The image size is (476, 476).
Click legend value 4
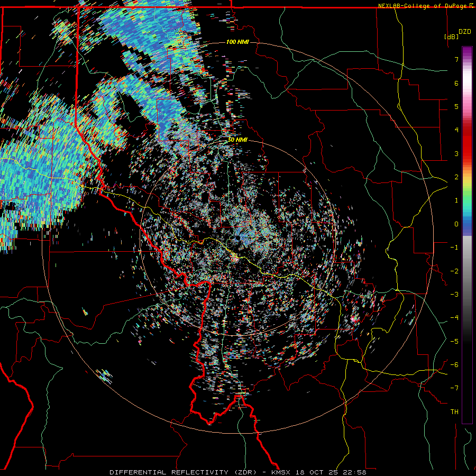(x=456, y=130)
